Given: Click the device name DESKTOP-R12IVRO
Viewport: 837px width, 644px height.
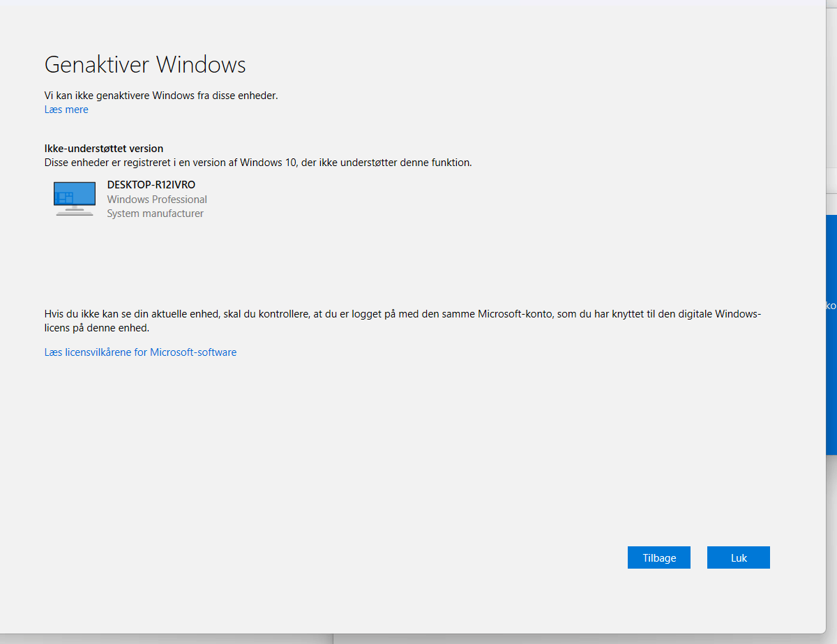Looking at the screenshot, I should pyautogui.click(x=151, y=185).
